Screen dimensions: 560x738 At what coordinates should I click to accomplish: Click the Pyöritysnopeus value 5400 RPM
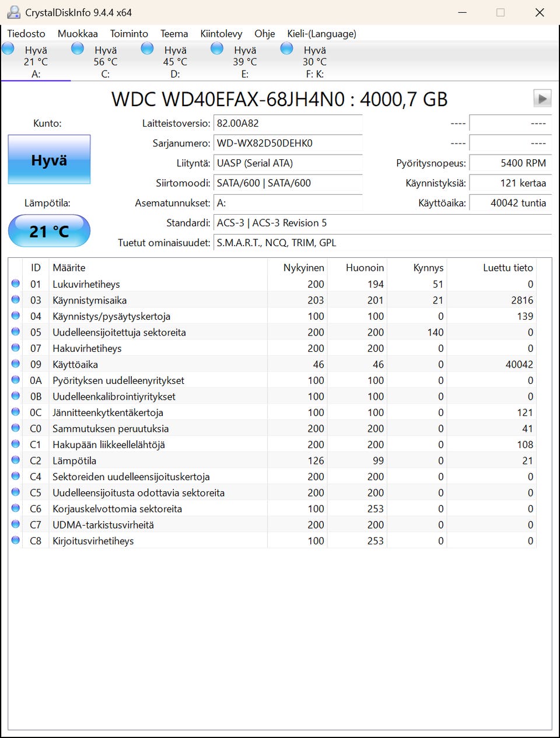(x=510, y=163)
